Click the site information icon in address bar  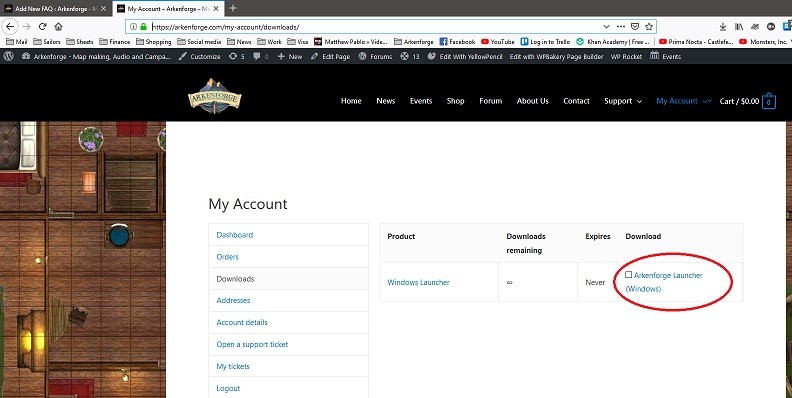(133, 27)
